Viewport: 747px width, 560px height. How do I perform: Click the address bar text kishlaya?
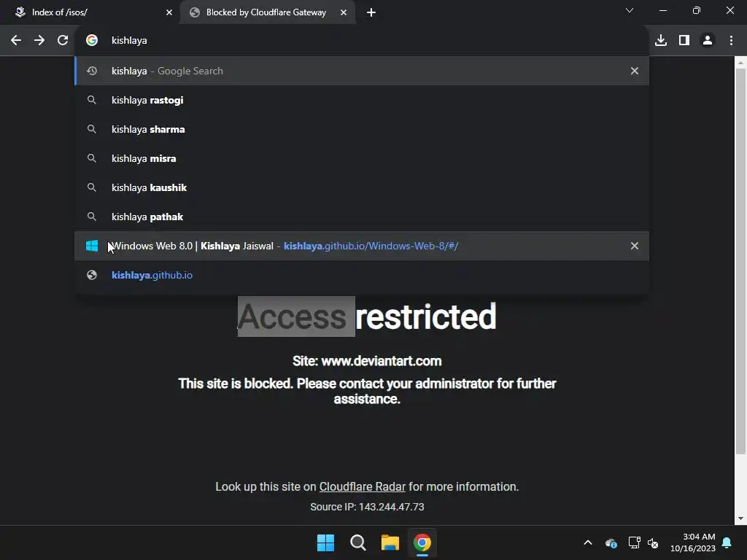(x=129, y=41)
